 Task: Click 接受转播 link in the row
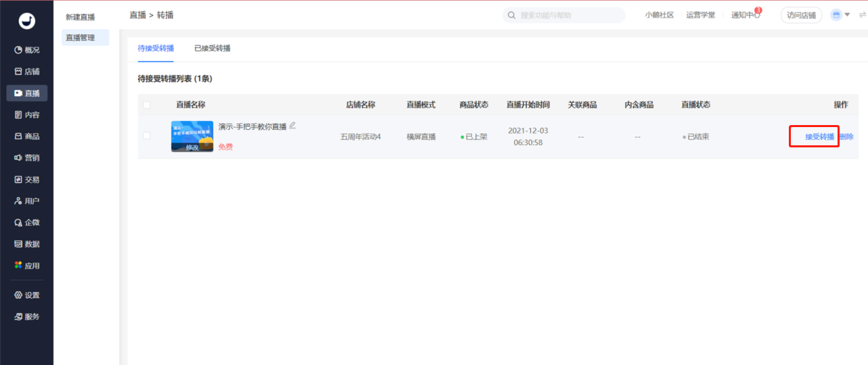819,137
